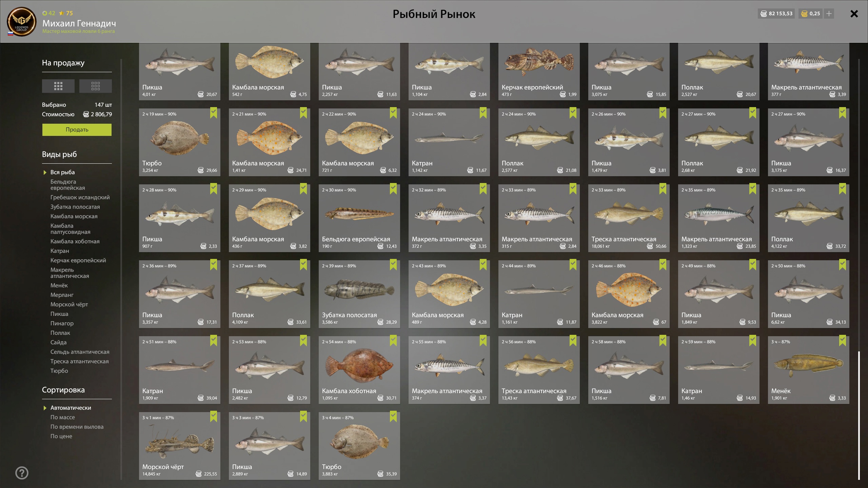Filter fish by Пинагор
This screenshot has width=868, height=488.
[62, 323]
